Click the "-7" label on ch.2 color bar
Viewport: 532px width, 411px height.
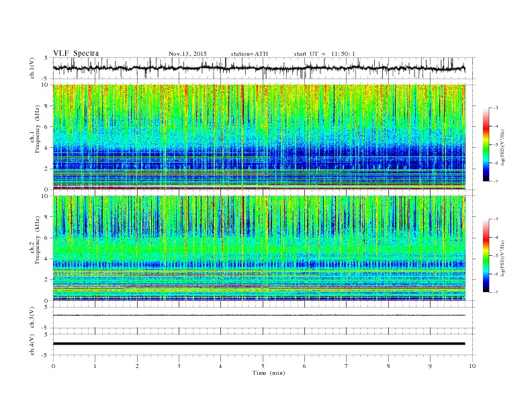(x=495, y=292)
